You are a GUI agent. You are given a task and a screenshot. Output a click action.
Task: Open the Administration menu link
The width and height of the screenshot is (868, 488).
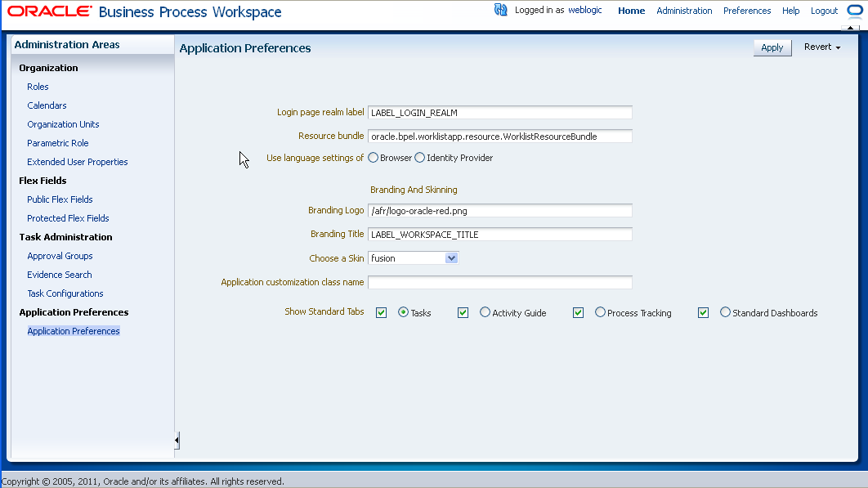(684, 11)
